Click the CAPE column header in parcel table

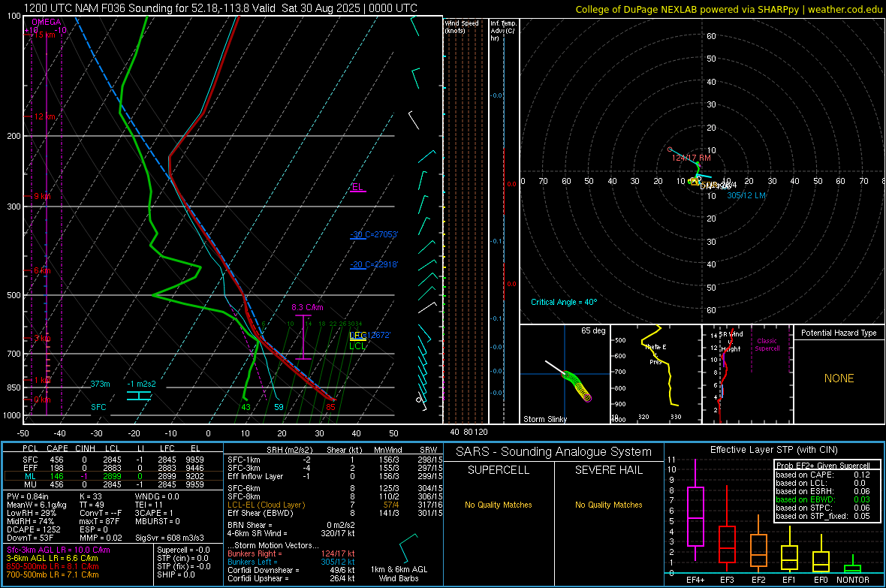coord(57,448)
